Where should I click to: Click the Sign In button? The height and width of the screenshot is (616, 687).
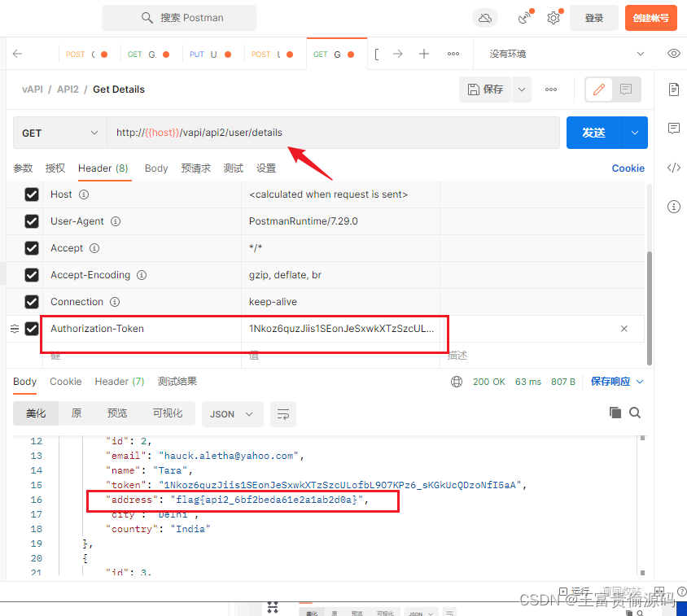pyautogui.click(x=594, y=18)
